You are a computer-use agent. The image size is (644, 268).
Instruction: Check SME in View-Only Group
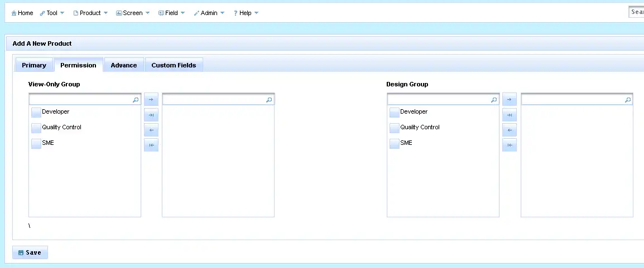pos(36,143)
